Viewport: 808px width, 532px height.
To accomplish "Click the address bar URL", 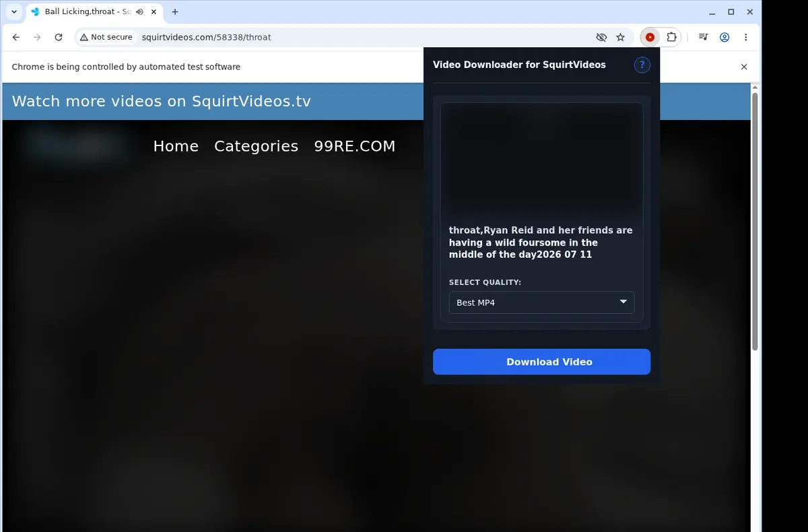I will (x=206, y=37).
